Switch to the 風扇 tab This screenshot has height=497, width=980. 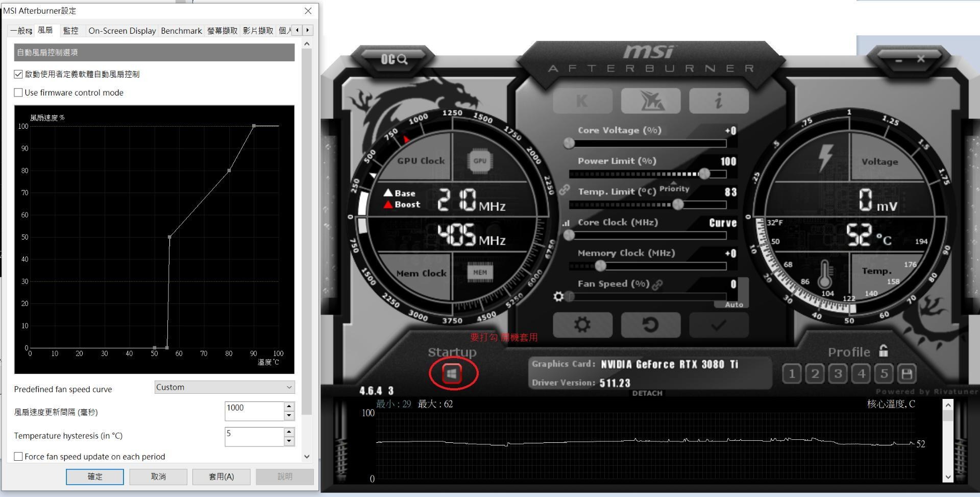[x=45, y=30]
